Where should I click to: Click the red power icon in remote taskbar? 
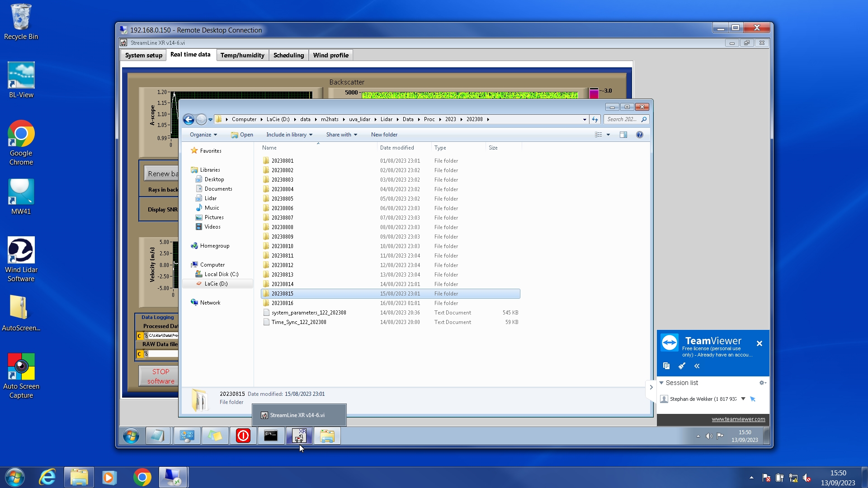[x=243, y=436]
